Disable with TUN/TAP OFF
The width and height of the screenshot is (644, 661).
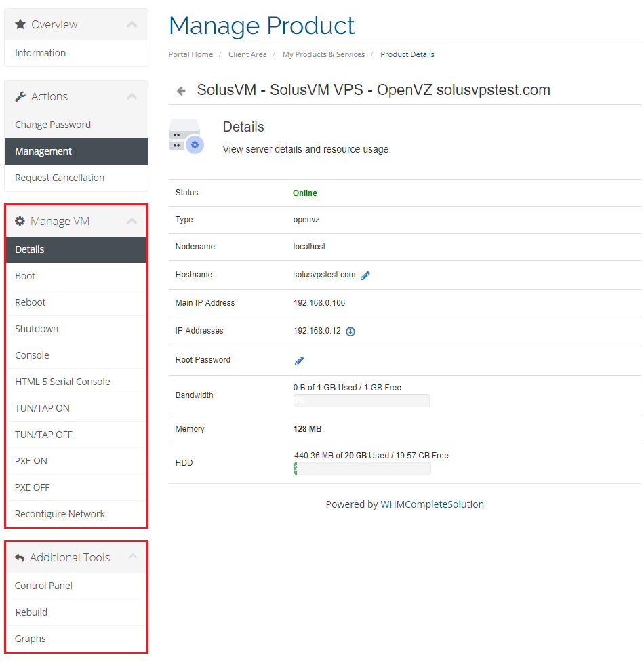tap(77, 435)
